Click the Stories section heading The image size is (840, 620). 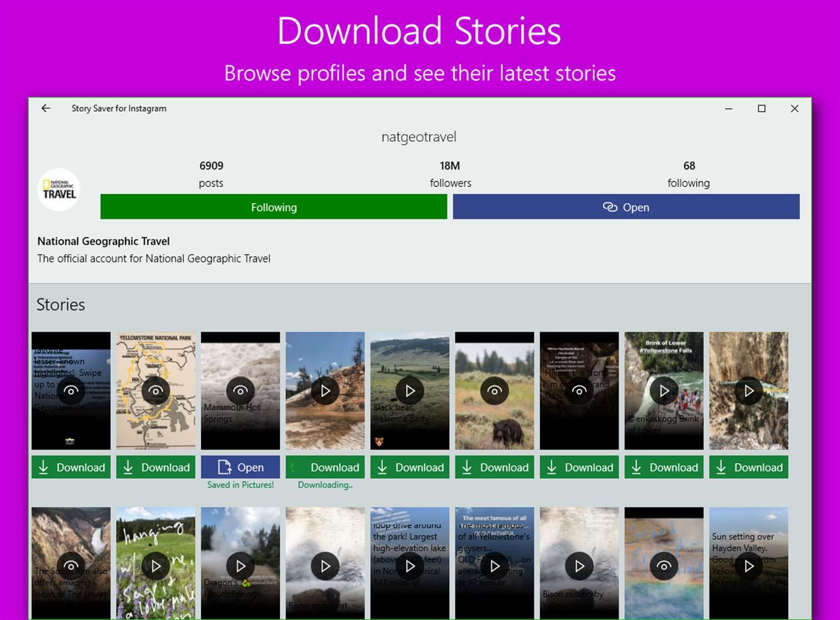(x=61, y=305)
